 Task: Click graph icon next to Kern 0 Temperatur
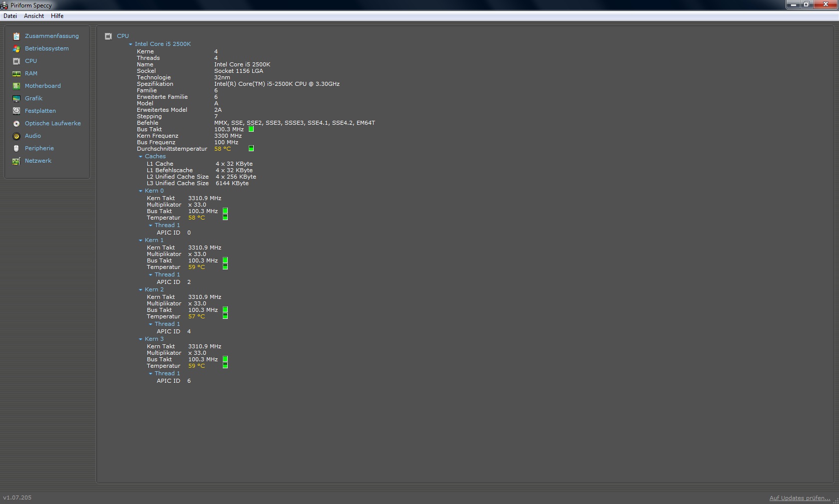coord(225,217)
